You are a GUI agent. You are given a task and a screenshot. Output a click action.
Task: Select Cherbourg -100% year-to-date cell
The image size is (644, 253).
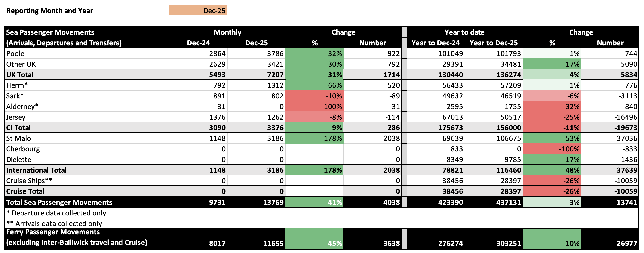pos(552,149)
